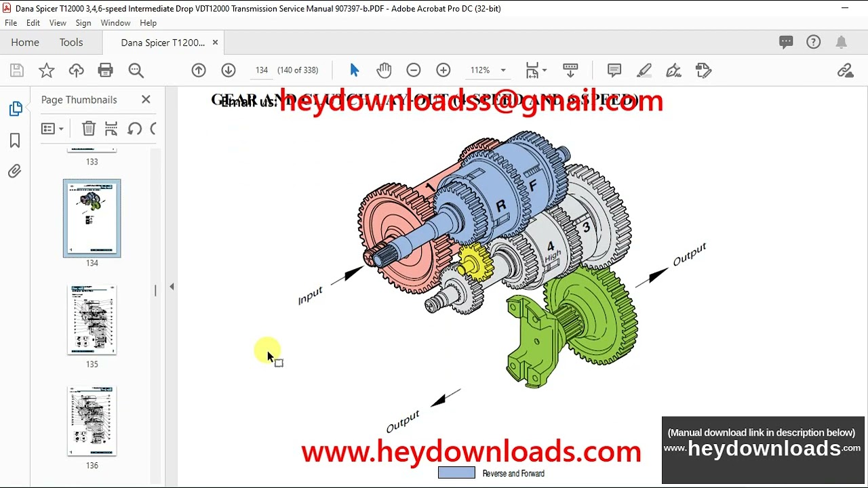Expand the fit page tool dropdown arrow
This screenshot has width=868, height=488.
pos(545,70)
